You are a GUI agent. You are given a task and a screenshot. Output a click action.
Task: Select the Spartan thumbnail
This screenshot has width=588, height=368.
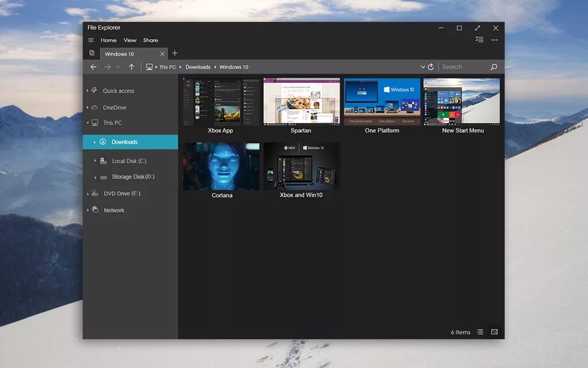tap(301, 102)
